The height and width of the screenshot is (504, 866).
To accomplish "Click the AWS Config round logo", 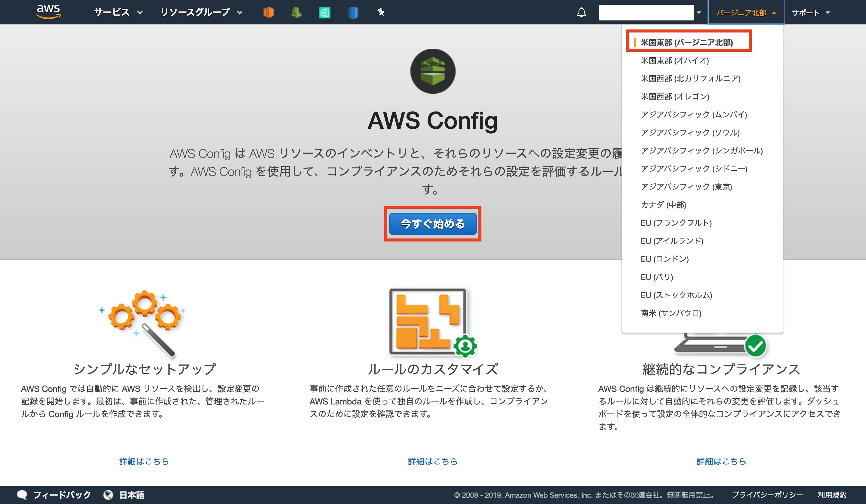I will [433, 71].
